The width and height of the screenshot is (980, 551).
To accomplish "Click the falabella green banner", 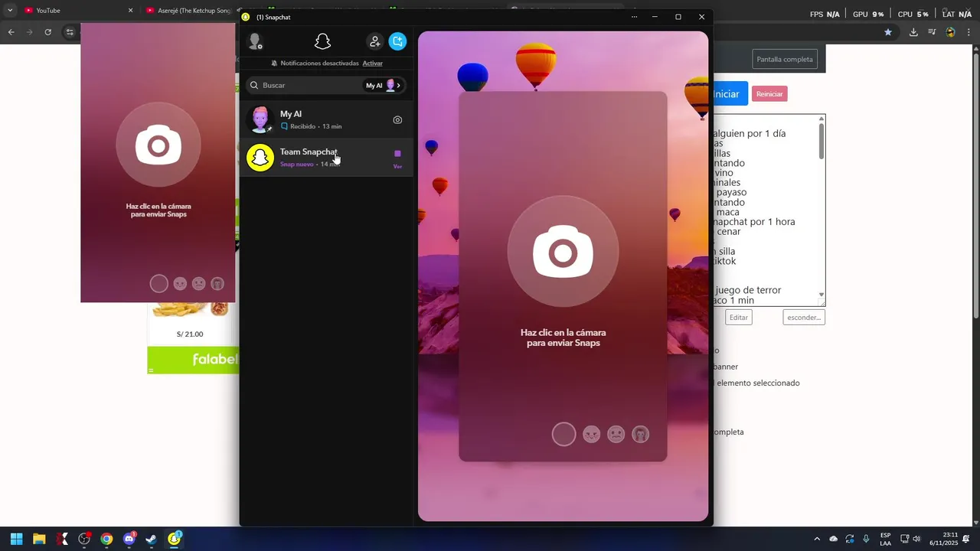I will [193, 360].
